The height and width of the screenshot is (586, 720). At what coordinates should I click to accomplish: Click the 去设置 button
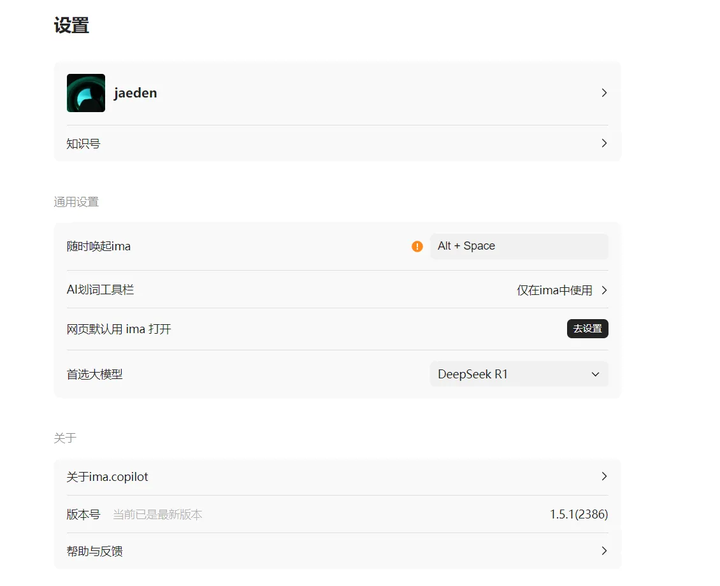pyautogui.click(x=587, y=329)
